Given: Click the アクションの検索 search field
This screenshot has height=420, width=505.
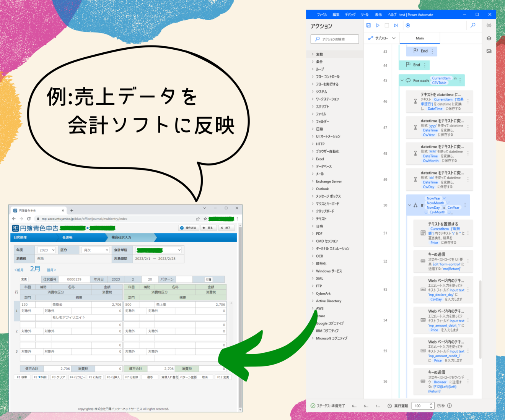Looking at the screenshot, I should (335, 39).
